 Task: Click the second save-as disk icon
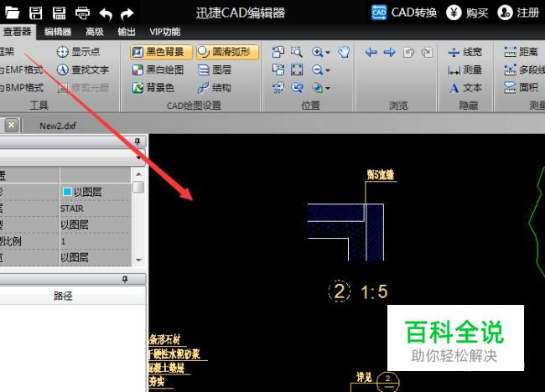[x=59, y=13]
